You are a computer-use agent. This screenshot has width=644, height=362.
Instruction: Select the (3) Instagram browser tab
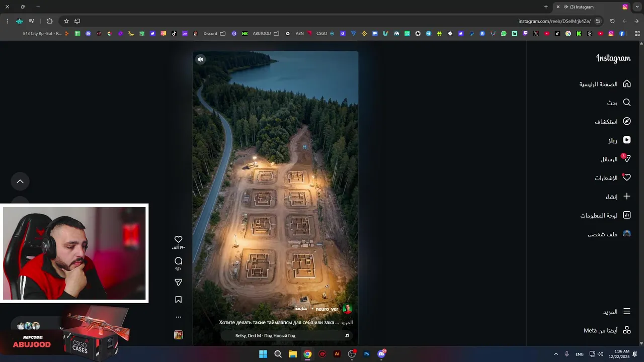[592, 7]
